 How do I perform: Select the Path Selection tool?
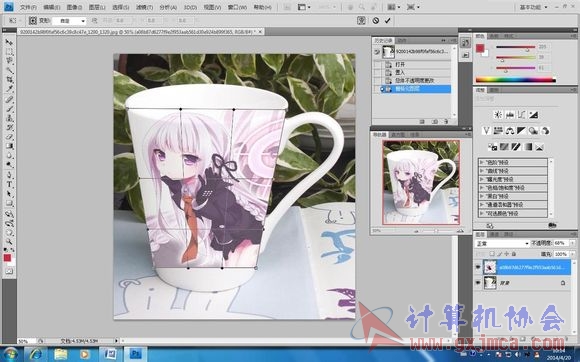coord(9,194)
